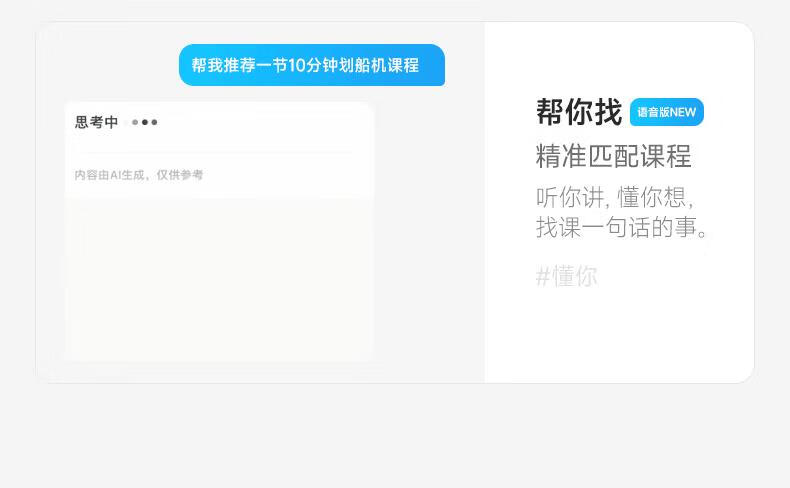The image size is (790, 488).
Task: Click the animated thinking dots indicator
Action: pyautogui.click(x=145, y=122)
